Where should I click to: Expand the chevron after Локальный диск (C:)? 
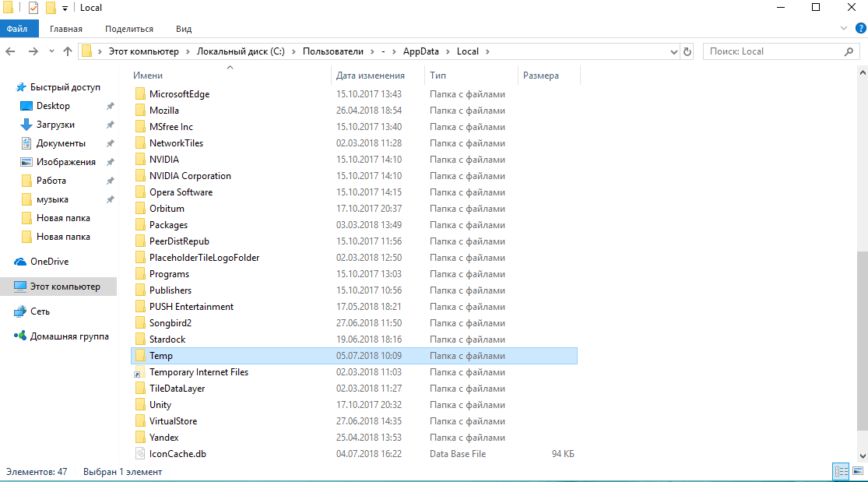[294, 51]
